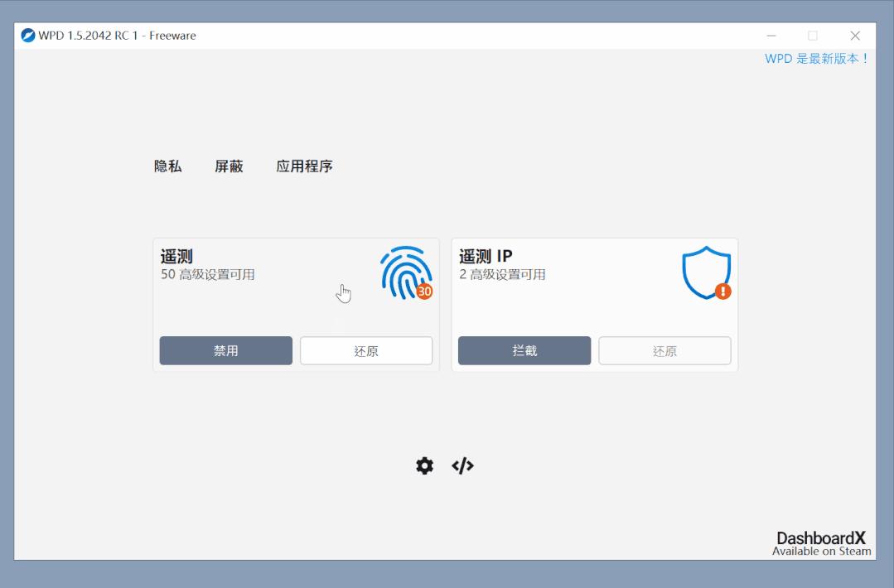Open the DashboardX Available on Steam link
Image resolution: width=894 pixels, height=588 pixels.
pyautogui.click(x=822, y=543)
